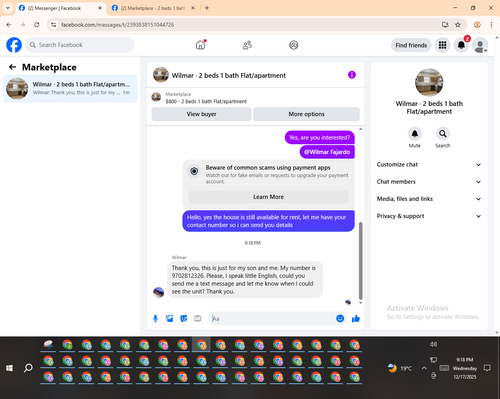This screenshot has width=500, height=399.
Task: Mute this conversation with the bell icon
Action: 415,134
